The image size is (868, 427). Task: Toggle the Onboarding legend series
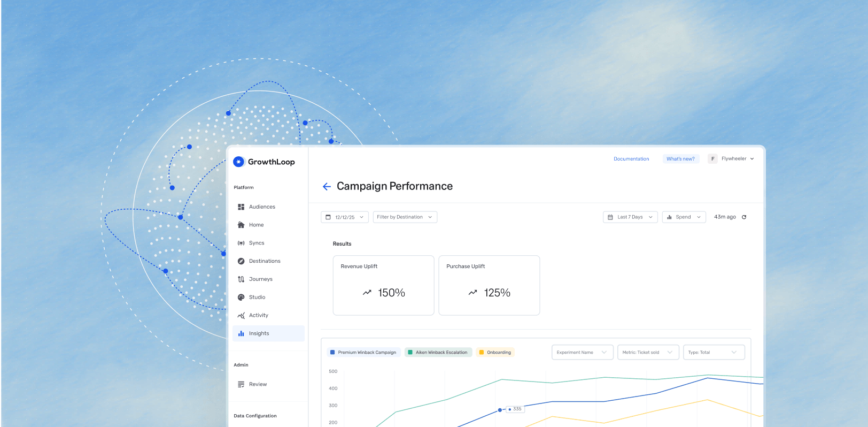pos(495,353)
